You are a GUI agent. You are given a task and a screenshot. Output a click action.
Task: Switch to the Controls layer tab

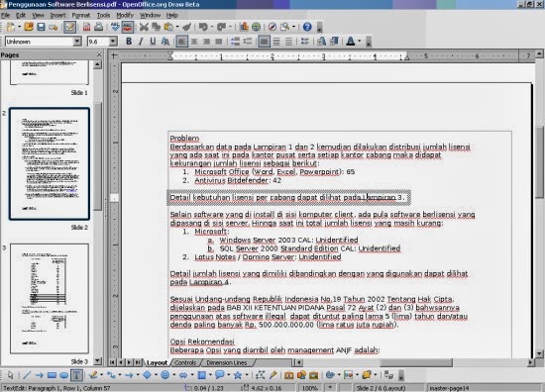185,362
